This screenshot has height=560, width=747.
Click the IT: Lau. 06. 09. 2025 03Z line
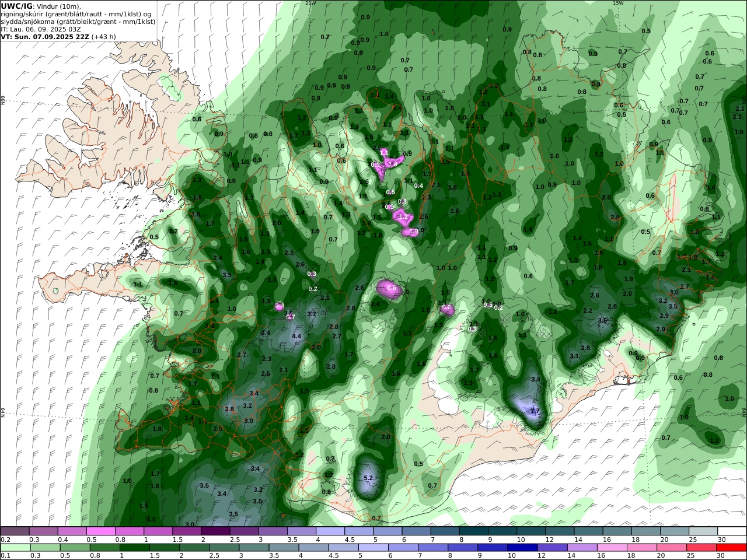click(x=40, y=29)
